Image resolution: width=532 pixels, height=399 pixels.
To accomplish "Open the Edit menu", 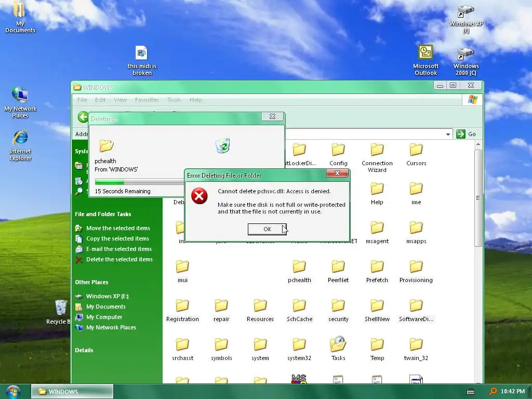I will [100, 100].
